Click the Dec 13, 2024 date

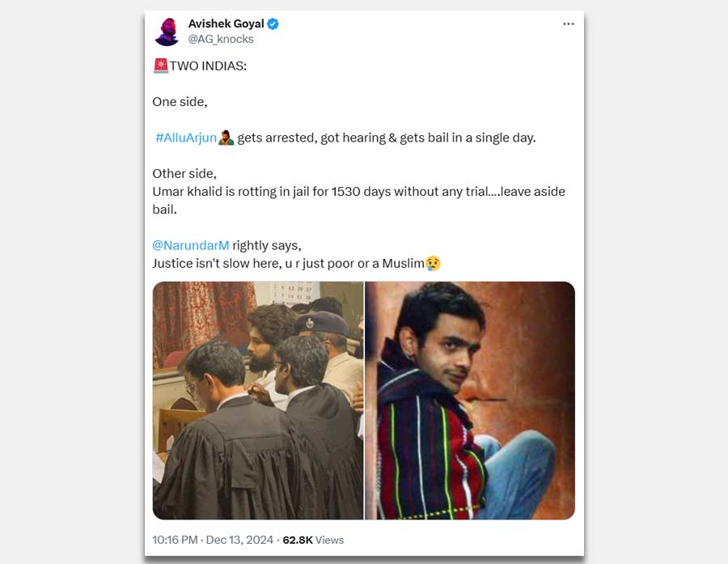[239, 540]
